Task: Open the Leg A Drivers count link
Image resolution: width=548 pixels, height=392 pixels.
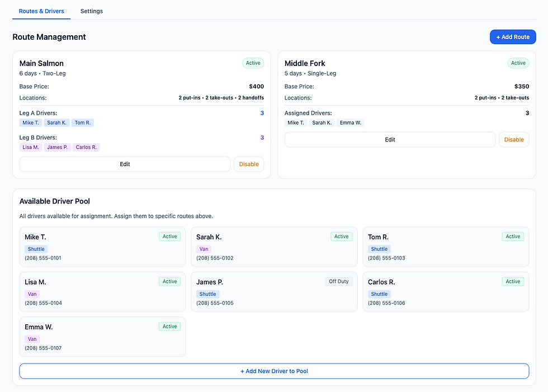Action: (262, 113)
